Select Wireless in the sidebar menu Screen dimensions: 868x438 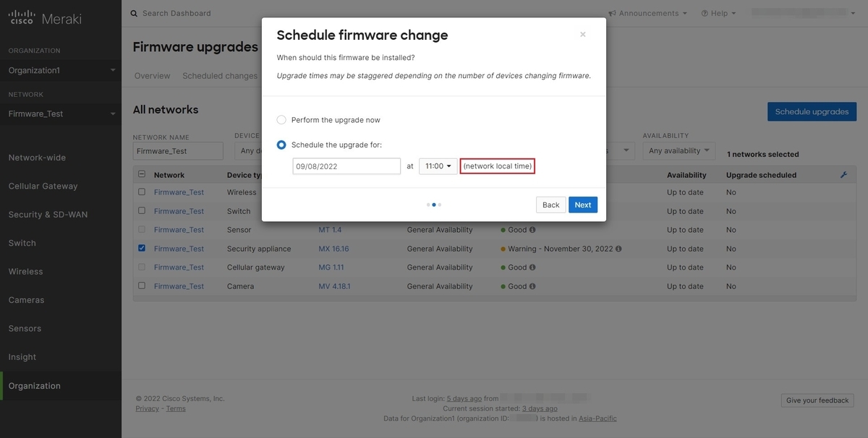25,271
